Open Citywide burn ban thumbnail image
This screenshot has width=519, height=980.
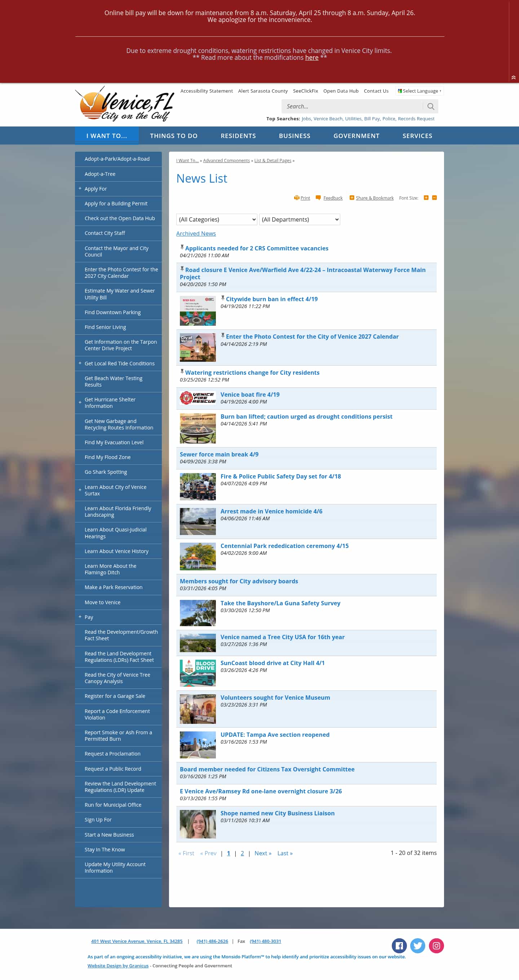coord(198,311)
